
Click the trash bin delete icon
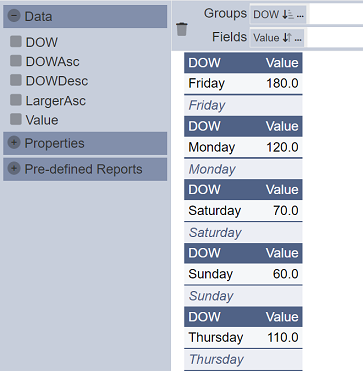182,29
